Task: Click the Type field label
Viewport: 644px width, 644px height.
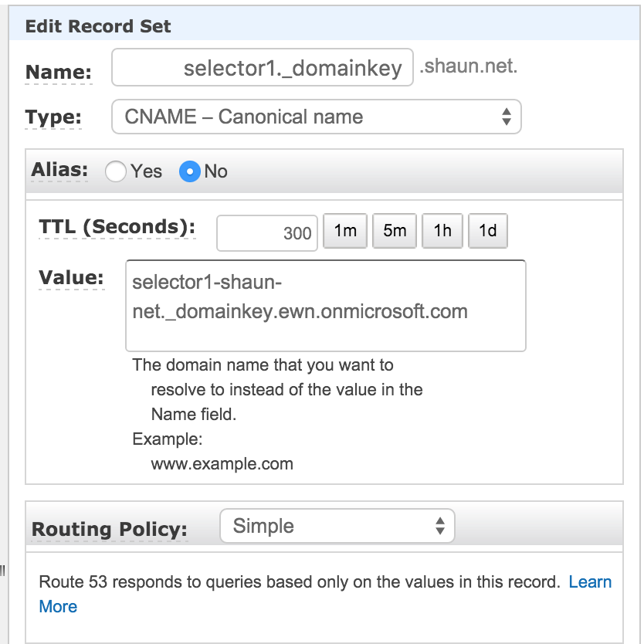Action: pos(53,117)
